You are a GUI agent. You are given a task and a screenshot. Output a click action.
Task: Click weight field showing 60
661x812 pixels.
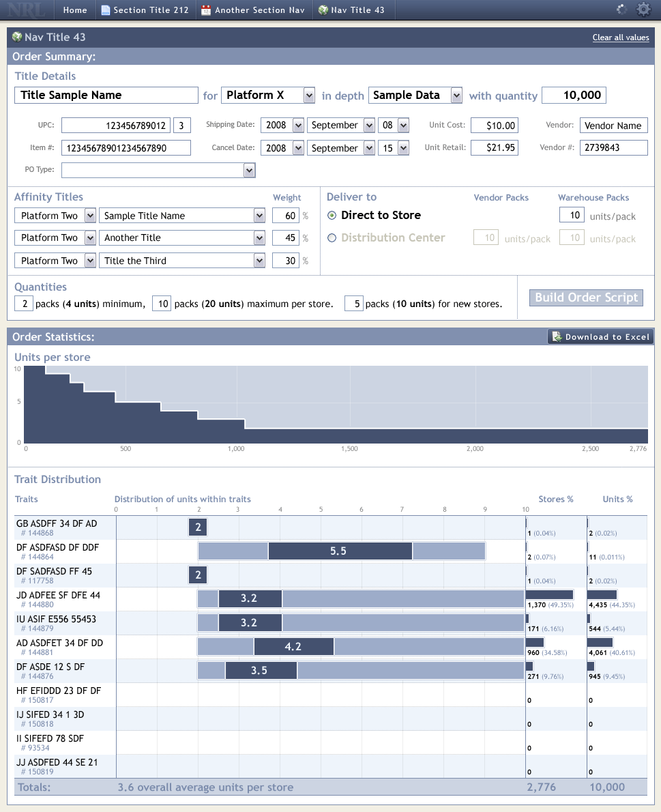(286, 216)
